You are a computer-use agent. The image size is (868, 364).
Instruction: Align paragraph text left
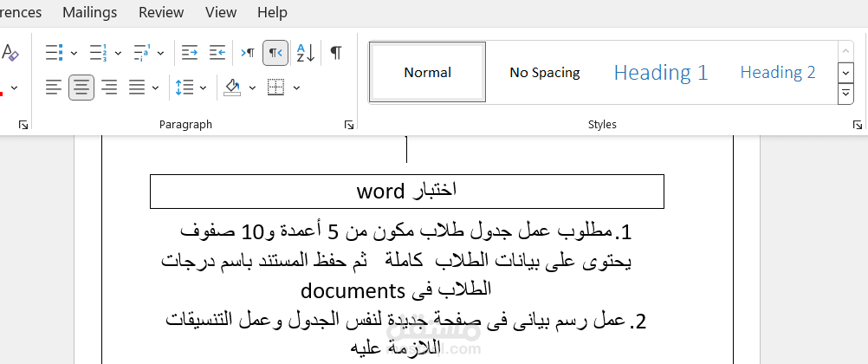54,87
